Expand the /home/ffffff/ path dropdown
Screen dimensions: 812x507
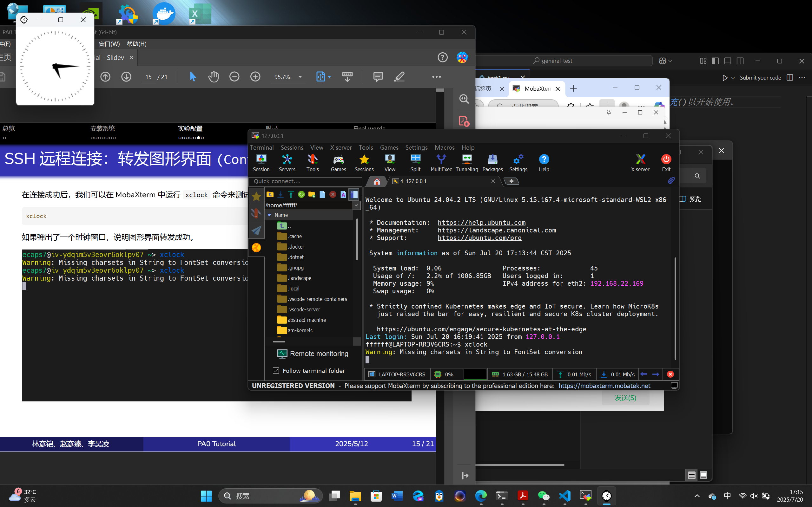[x=356, y=205]
